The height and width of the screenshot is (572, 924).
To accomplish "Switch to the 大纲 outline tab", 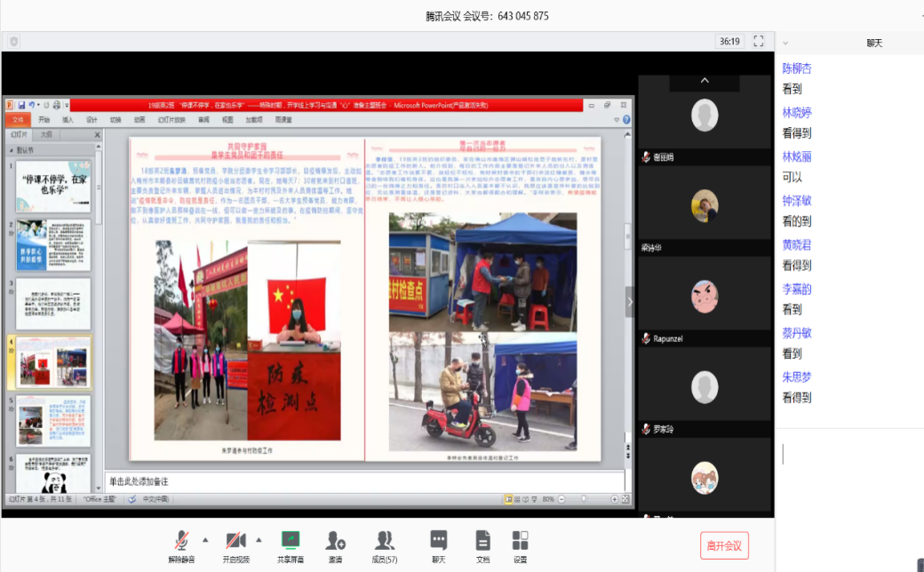I will point(45,134).
